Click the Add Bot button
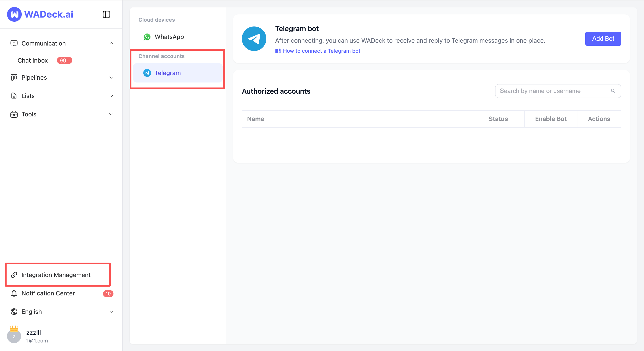Viewport: 644px width, 351px height. tap(603, 39)
